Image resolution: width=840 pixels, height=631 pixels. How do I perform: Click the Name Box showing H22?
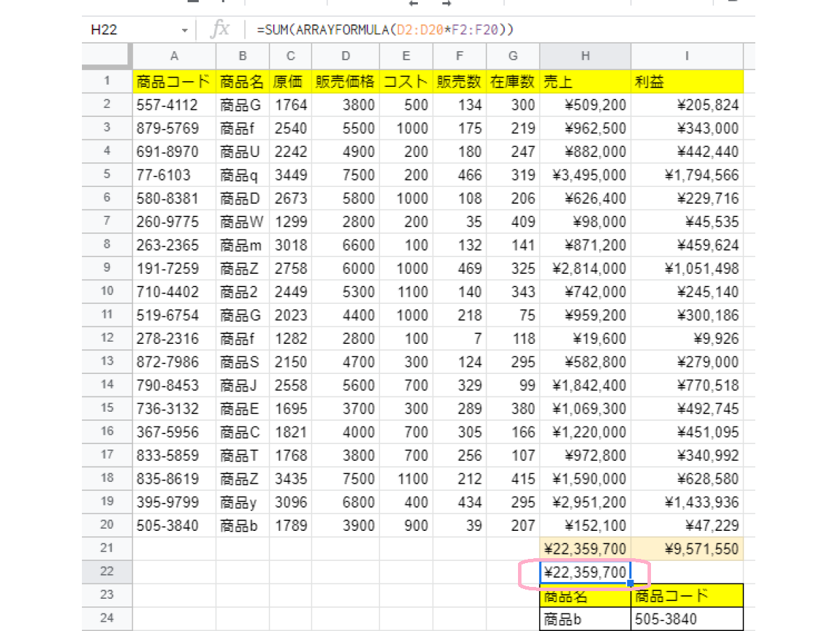(x=104, y=30)
